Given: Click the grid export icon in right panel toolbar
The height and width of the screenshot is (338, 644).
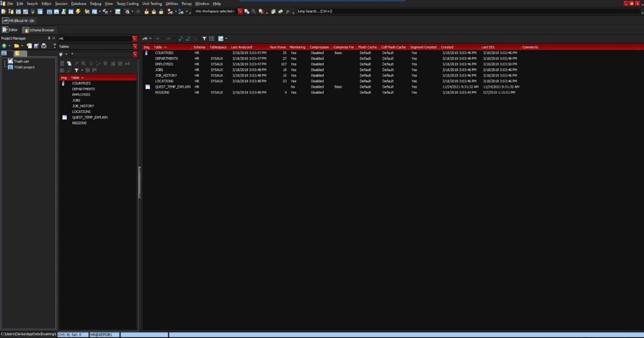Looking at the screenshot, I should (221, 39).
